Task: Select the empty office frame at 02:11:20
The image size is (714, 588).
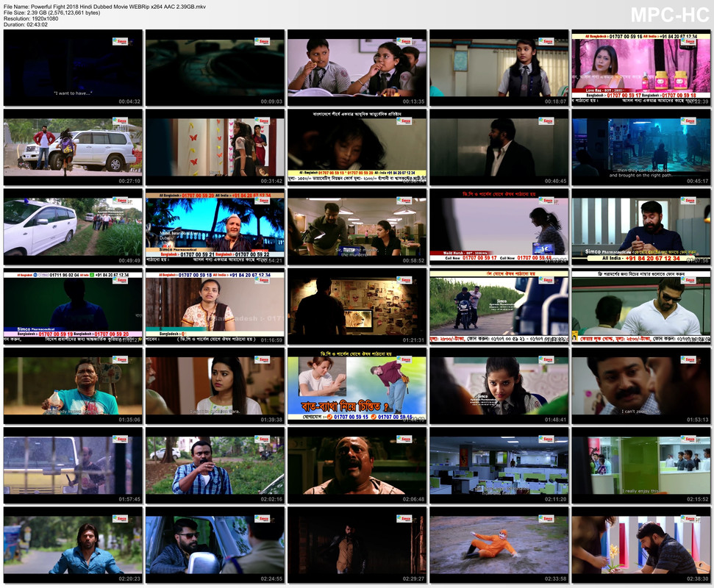Action: (x=499, y=465)
